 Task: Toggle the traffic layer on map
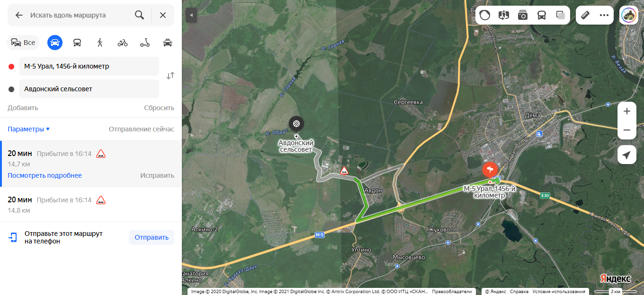click(x=484, y=15)
